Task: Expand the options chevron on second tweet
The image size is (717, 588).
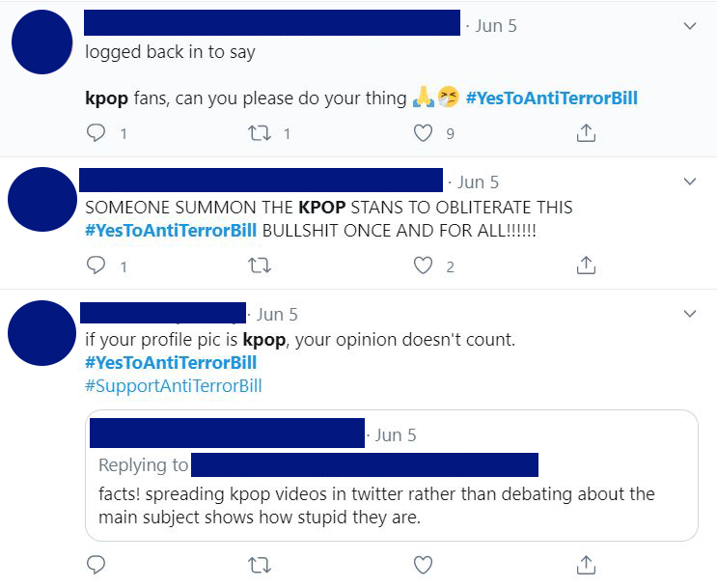Action: 690,182
